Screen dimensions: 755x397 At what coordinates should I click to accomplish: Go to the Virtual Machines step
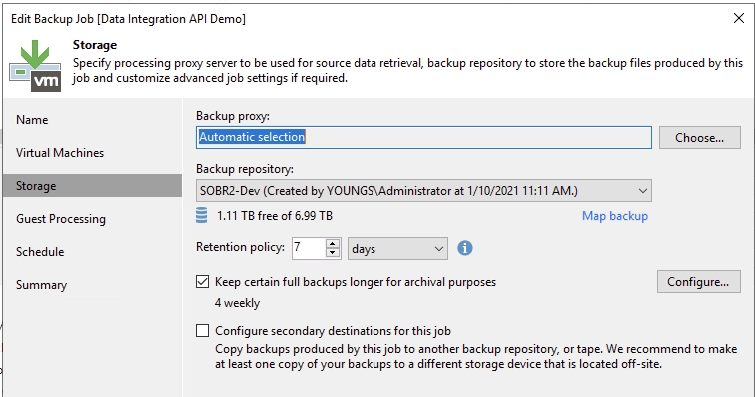click(60, 153)
